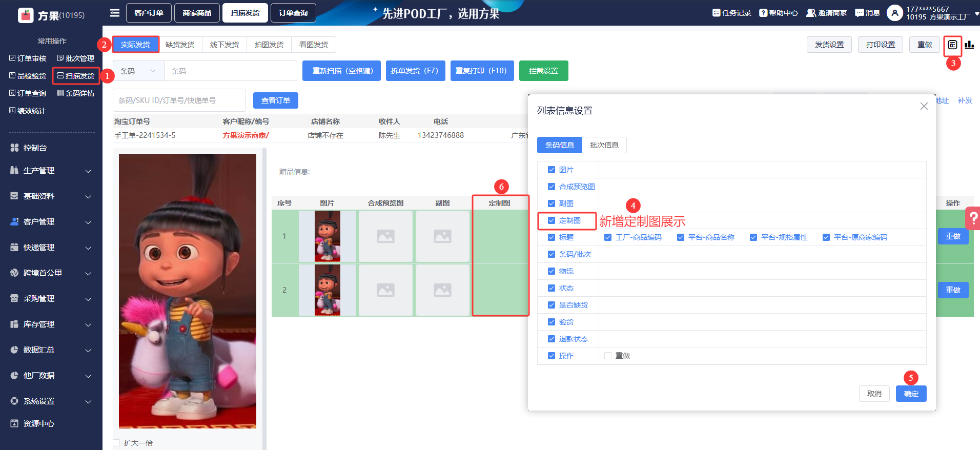Screen dimensions: 980x450
Task: Click the hamburger menu collapse icon
Action: coord(115,13)
